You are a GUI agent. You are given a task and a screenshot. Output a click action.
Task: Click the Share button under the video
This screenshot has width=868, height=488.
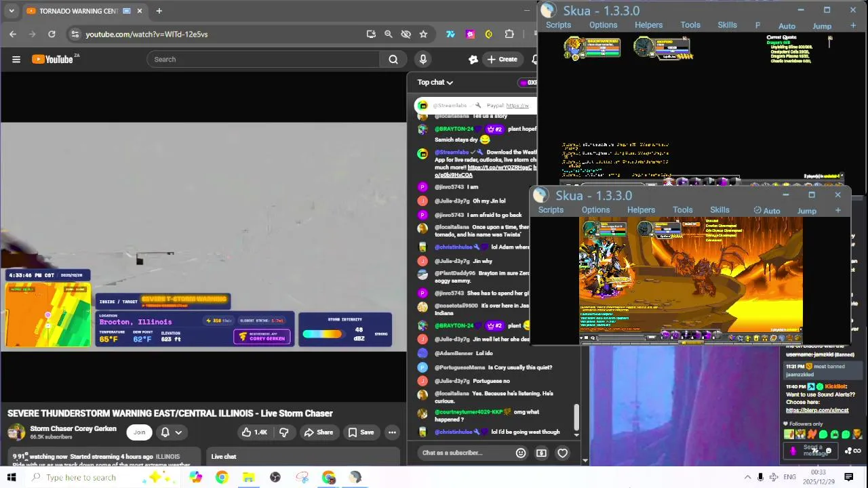[x=319, y=432]
